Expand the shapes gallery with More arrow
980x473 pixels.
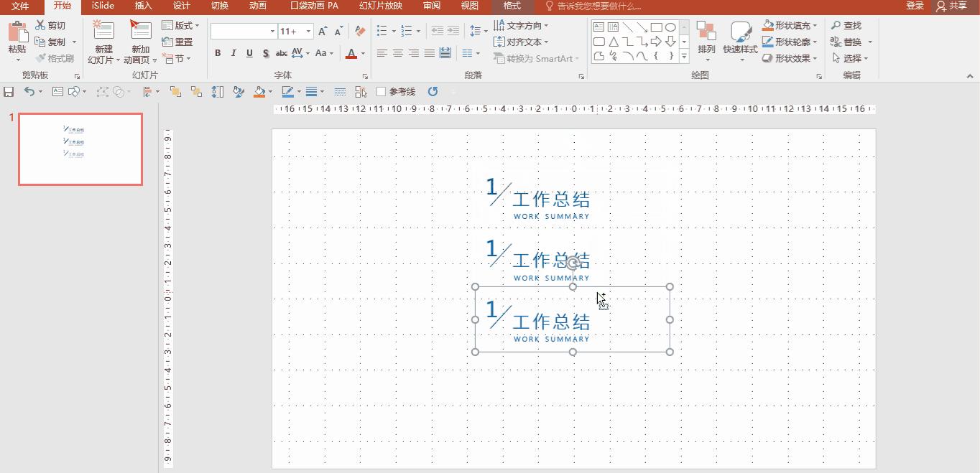(684, 56)
